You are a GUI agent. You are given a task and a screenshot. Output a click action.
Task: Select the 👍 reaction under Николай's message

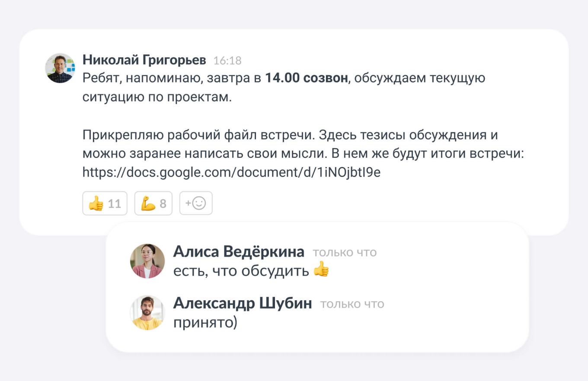(105, 203)
